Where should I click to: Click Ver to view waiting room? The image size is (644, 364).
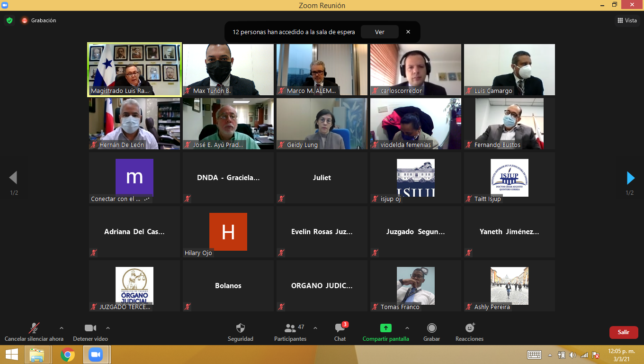379,32
